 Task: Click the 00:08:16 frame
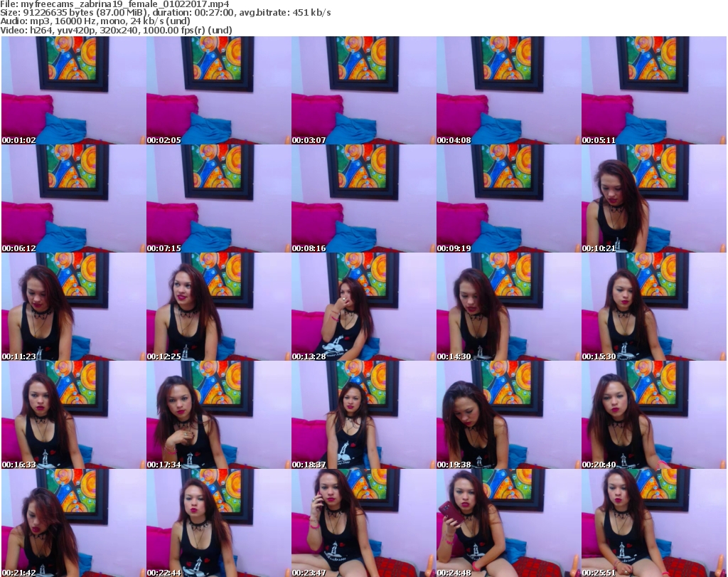point(363,198)
